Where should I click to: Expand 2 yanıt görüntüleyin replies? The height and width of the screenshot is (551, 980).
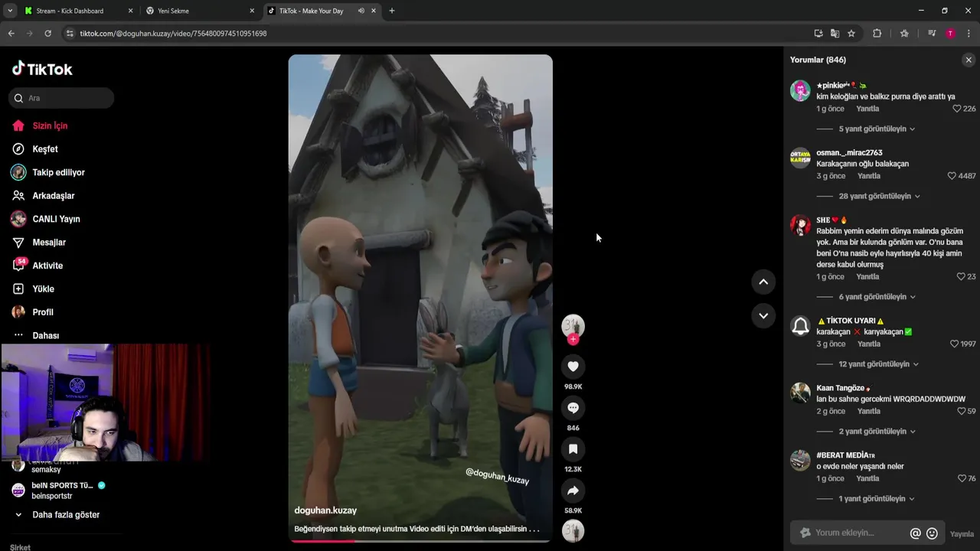point(877,432)
